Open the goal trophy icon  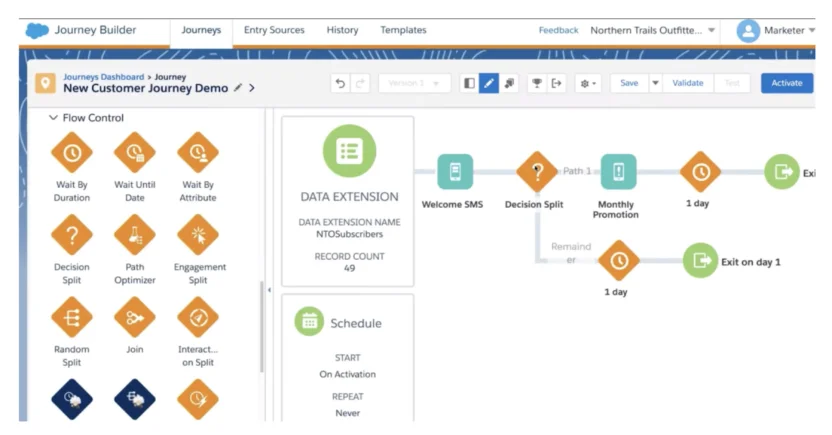tap(535, 83)
